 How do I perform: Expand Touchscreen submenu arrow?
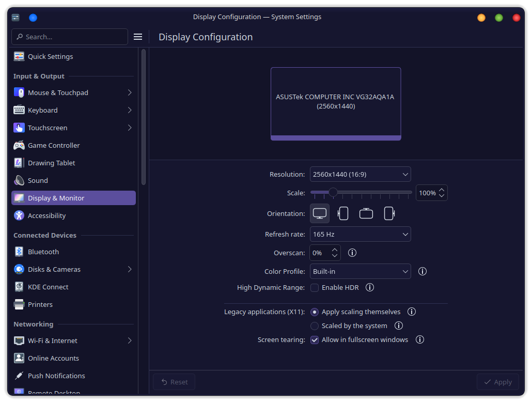point(130,128)
